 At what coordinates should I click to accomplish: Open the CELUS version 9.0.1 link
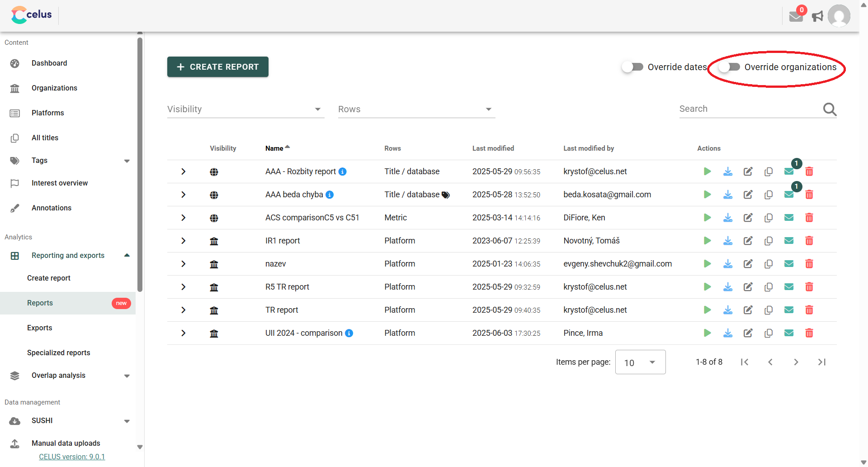point(72,457)
